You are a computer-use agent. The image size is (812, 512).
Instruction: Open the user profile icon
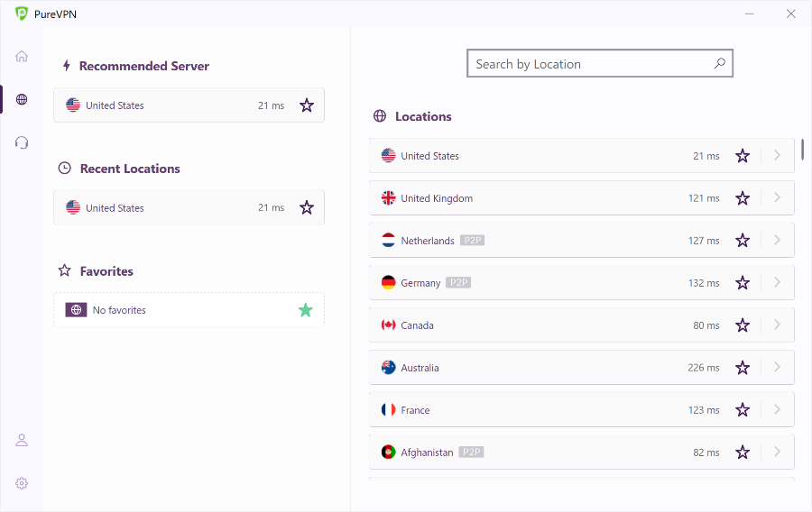click(x=22, y=440)
